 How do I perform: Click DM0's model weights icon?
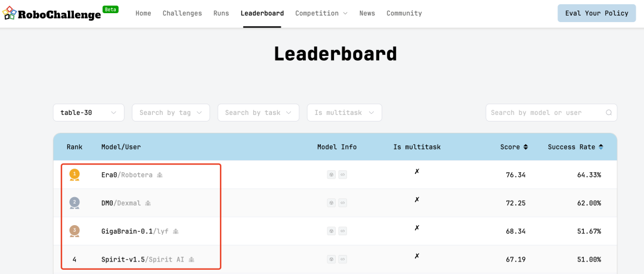[331, 203]
